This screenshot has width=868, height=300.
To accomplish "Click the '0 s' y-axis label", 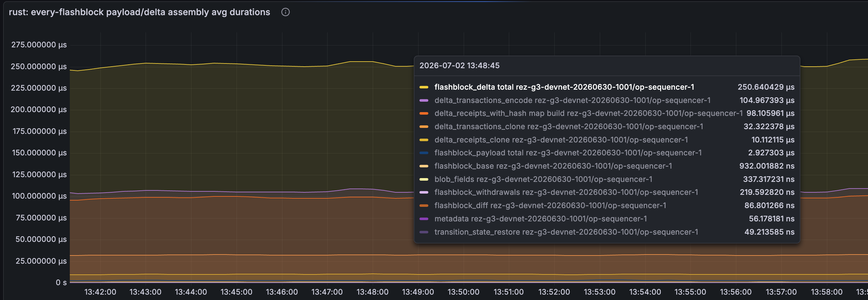I will (x=61, y=283).
